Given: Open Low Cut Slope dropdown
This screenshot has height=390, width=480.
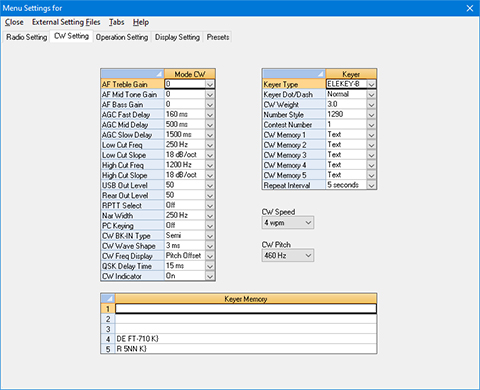Looking at the screenshot, I should 210,155.
